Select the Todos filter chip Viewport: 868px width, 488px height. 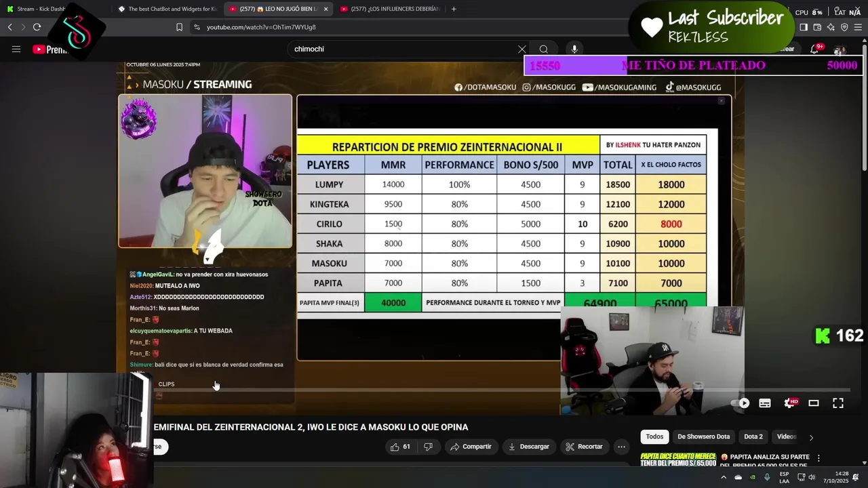[x=654, y=436]
